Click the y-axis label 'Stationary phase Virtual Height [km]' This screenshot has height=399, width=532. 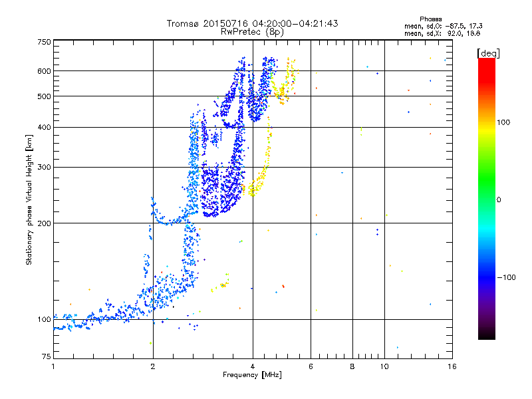click(x=29, y=200)
